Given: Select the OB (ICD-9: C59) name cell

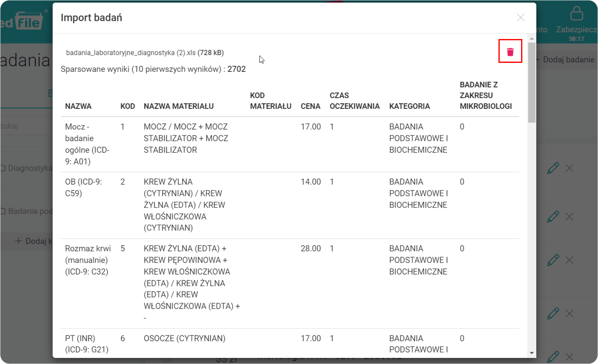Looking at the screenshot, I should coord(83,188).
